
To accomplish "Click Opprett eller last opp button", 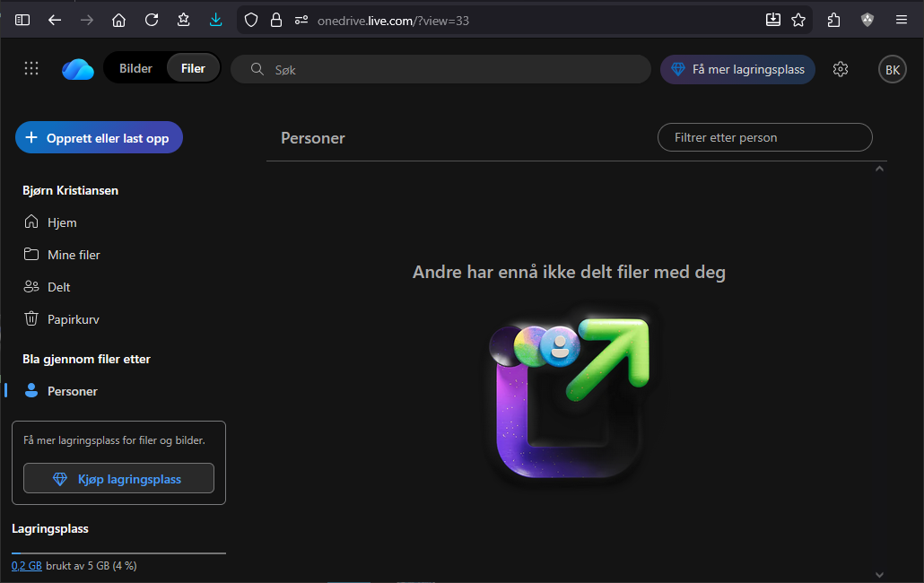I will coord(99,137).
